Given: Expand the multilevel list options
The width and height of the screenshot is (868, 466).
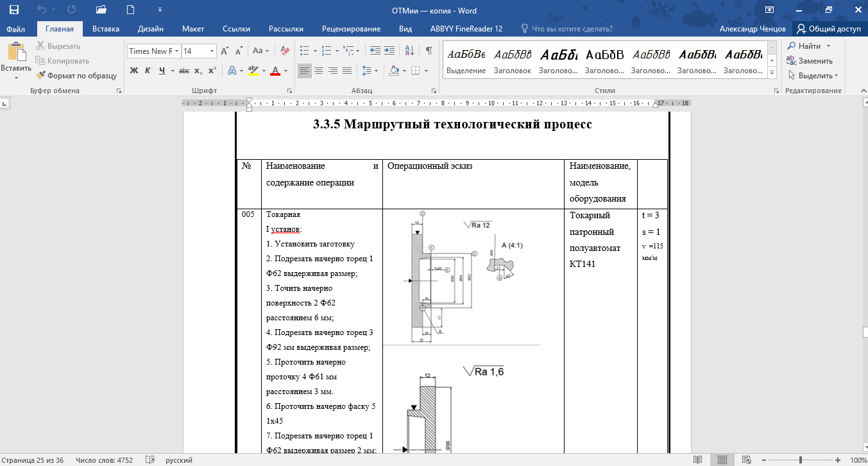Looking at the screenshot, I should [x=359, y=51].
